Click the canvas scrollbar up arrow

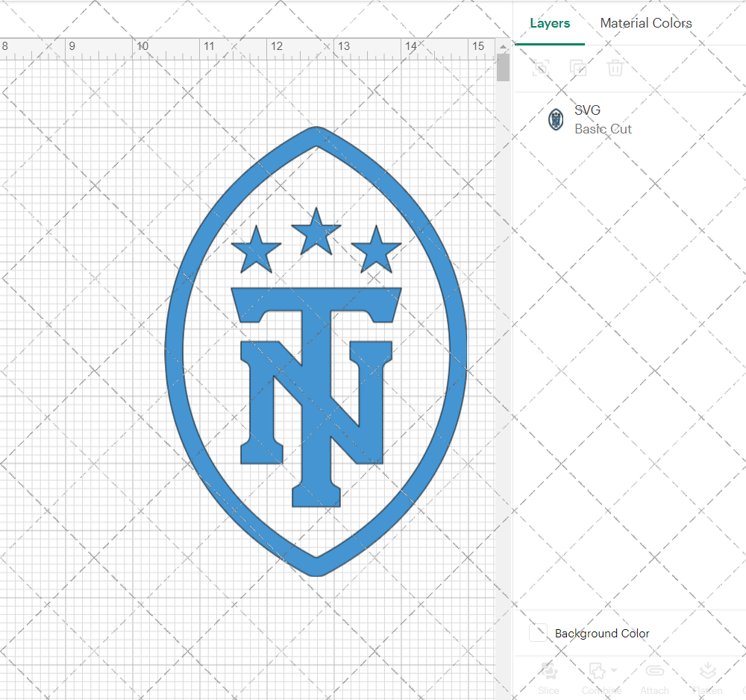(503, 47)
